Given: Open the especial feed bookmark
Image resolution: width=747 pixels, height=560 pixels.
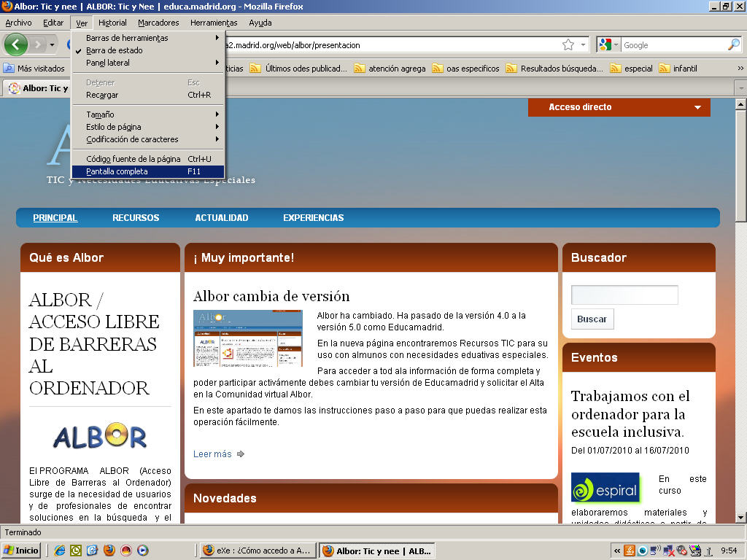Looking at the screenshot, I should pyautogui.click(x=631, y=68).
